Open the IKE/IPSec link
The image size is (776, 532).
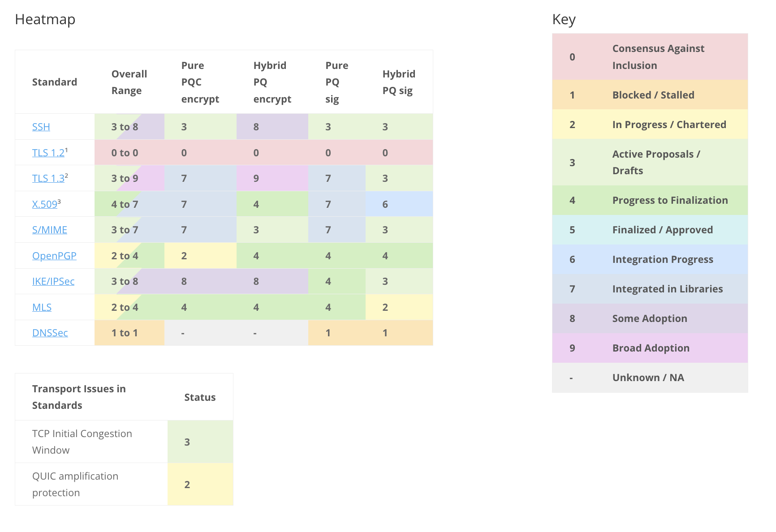53,281
